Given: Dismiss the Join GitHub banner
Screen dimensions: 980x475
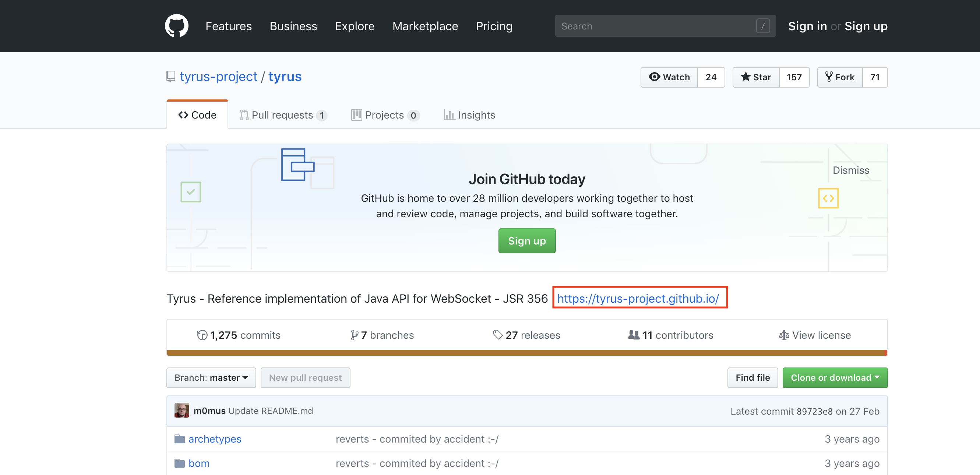Looking at the screenshot, I should [x=851, y=170].
